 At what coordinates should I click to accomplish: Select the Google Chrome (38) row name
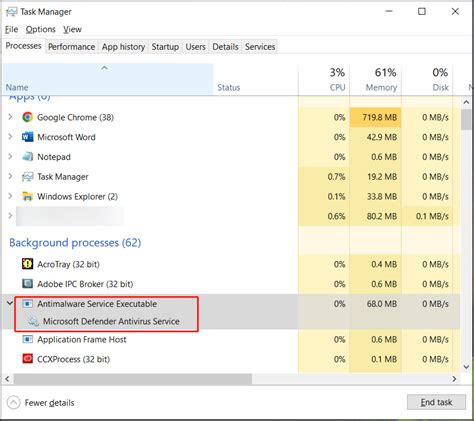coord(75,117)
